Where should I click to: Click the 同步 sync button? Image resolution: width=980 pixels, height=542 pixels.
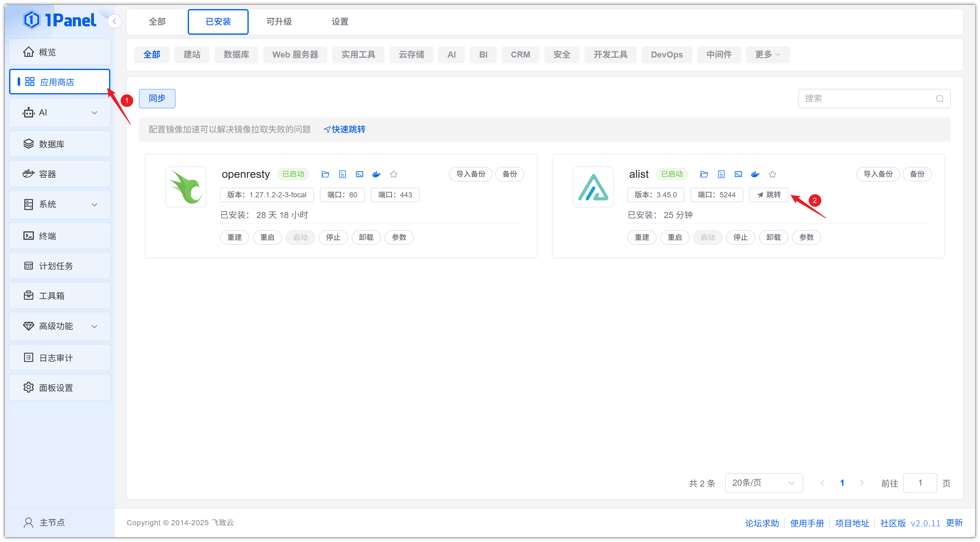click(157, 98)
